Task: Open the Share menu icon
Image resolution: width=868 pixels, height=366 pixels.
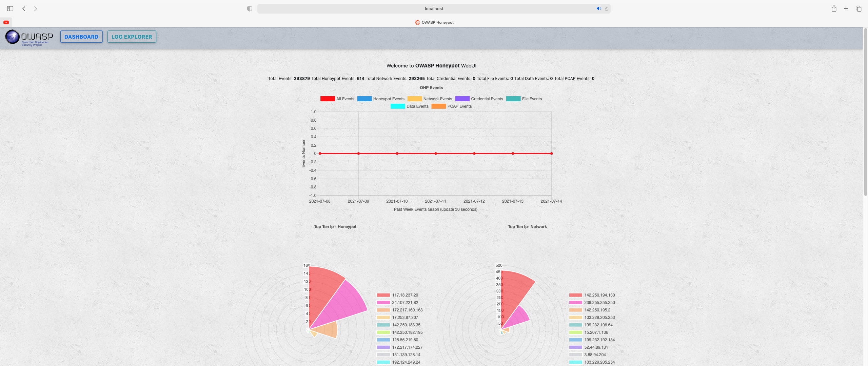Action: tap(834, 8)
